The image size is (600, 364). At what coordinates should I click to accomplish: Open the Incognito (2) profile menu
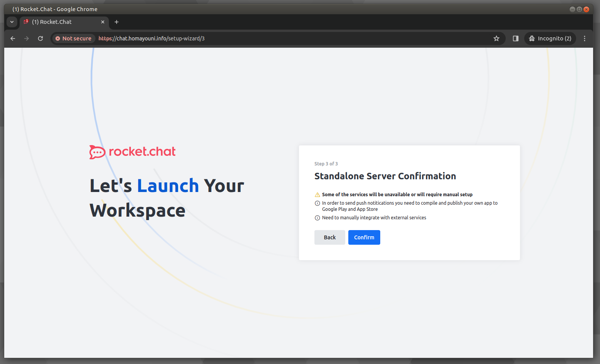[x=550, y=38]
